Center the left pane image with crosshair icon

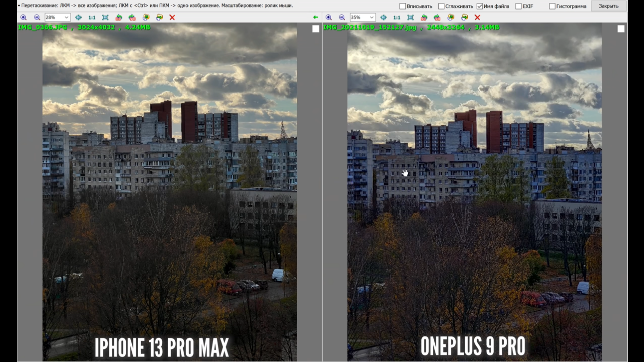tap(78, 17)
